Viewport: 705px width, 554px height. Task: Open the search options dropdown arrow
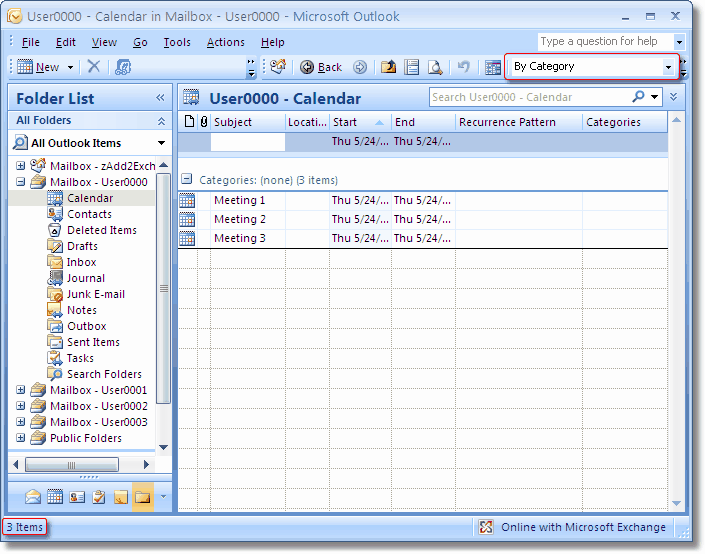(654, 97)
